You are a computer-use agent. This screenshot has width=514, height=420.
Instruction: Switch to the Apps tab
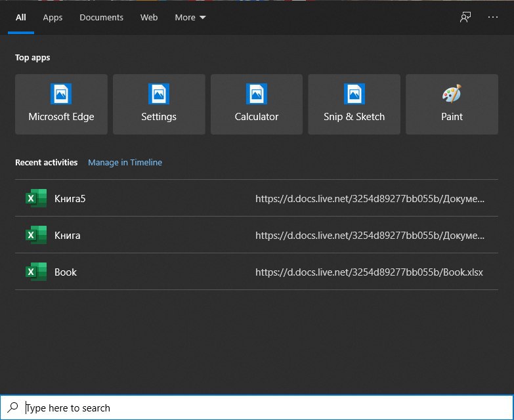(x=53, y=17)
